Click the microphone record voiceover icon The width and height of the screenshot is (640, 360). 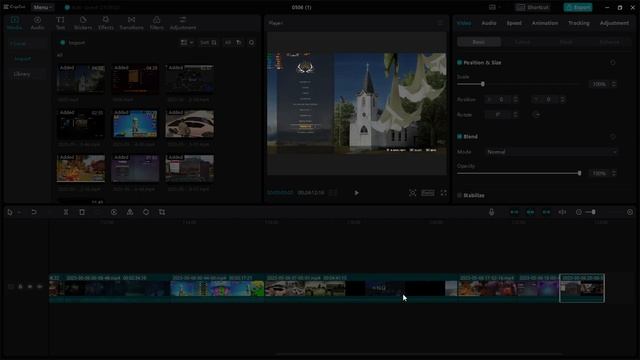coord(491,212)
